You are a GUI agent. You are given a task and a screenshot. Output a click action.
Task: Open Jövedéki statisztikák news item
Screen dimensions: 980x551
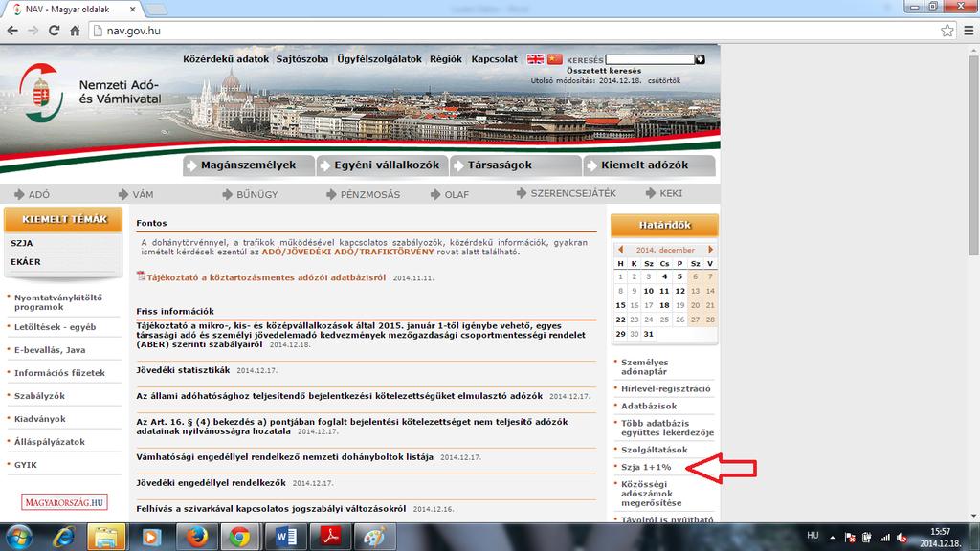point(183,370)
